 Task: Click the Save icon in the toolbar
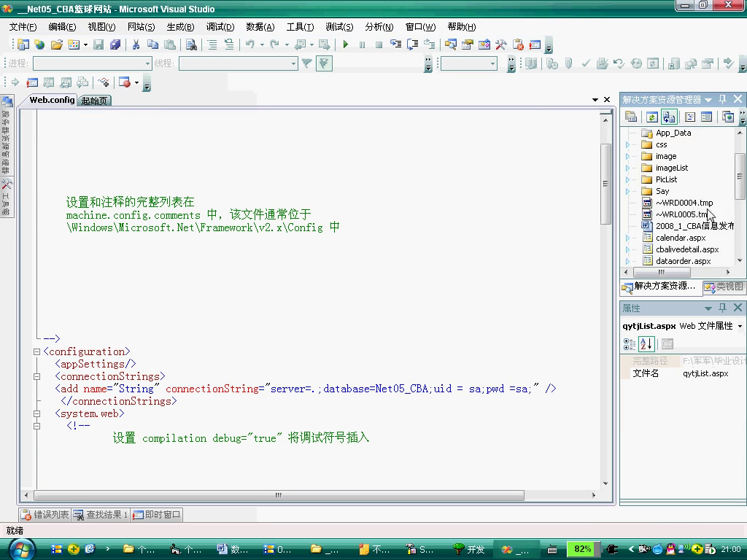[98, 44]
